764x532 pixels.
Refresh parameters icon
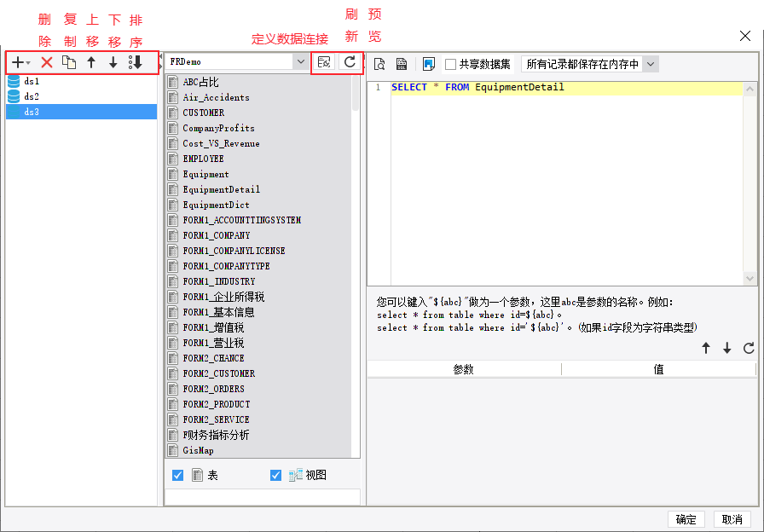click(x=749, y=348)
